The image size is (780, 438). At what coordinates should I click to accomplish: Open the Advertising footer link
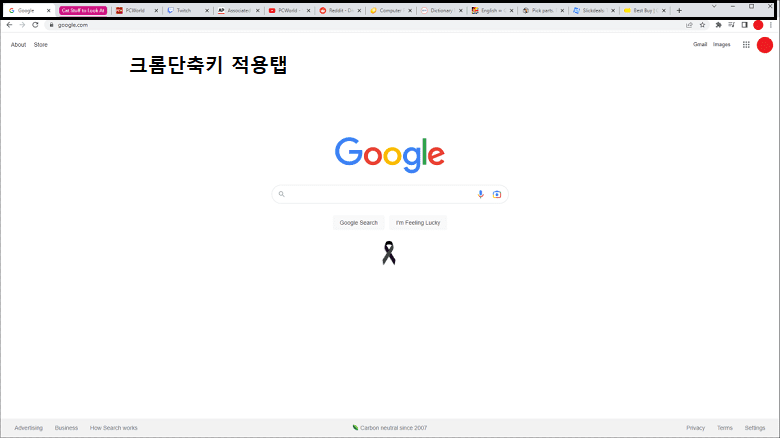pyautogui.click(x=28, y=428)
